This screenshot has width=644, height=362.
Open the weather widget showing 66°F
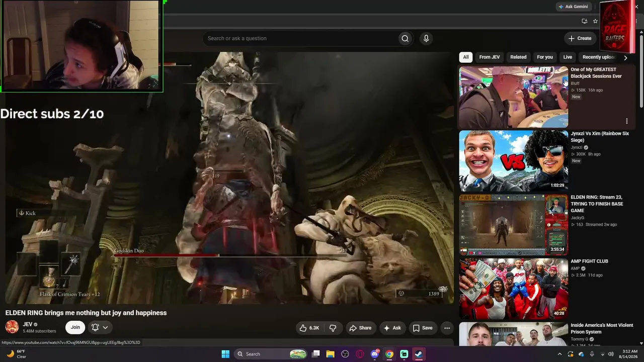pyautogui.click(x=16, y=354)
